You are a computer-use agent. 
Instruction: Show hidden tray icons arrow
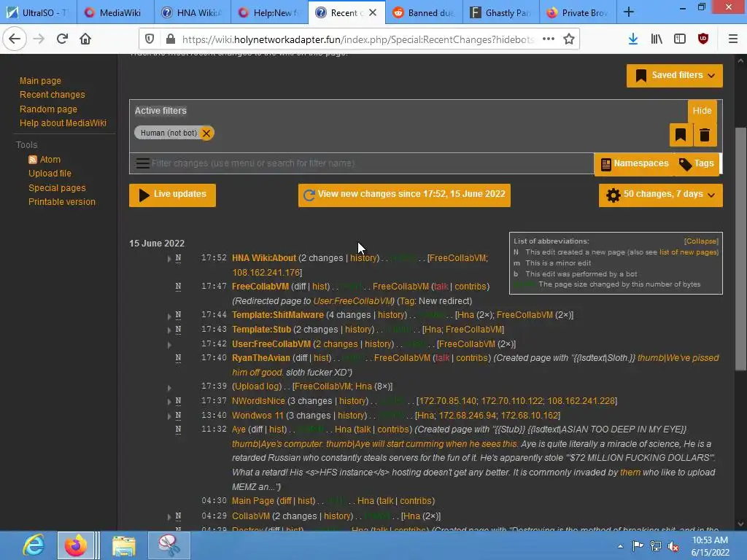[620, 546]
